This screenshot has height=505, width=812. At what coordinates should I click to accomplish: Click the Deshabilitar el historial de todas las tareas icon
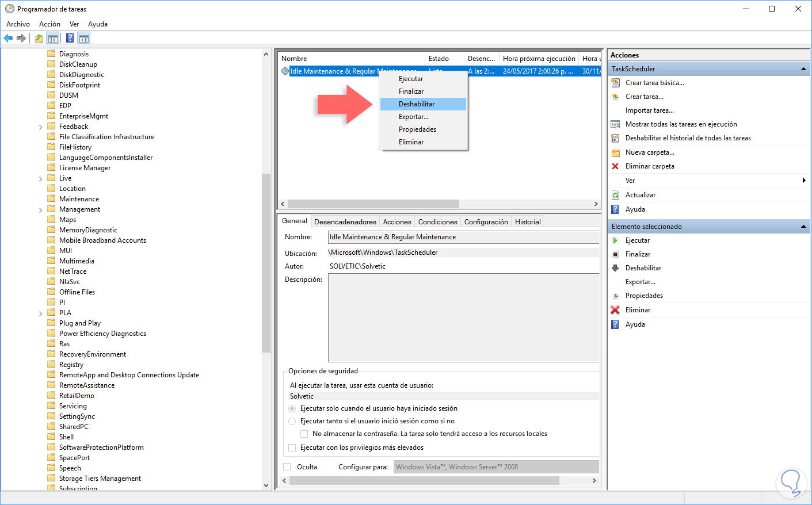click(x=615, y=138)
